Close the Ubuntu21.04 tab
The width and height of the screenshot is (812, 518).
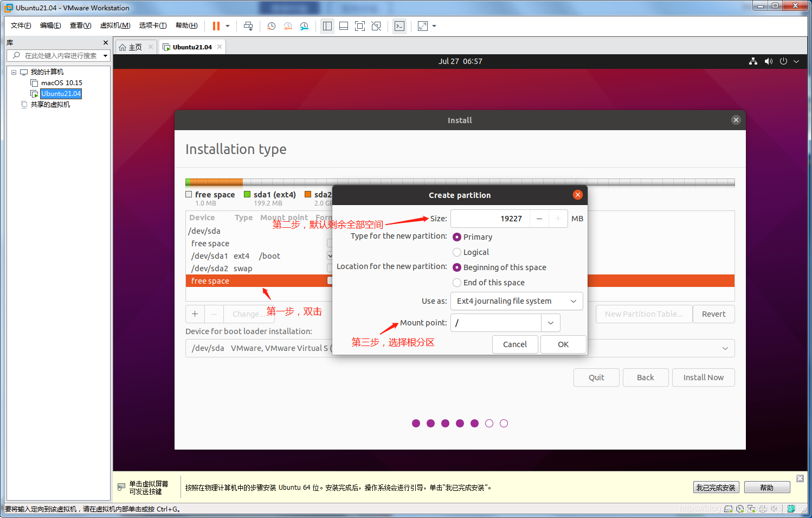click(x=220, y=47)
